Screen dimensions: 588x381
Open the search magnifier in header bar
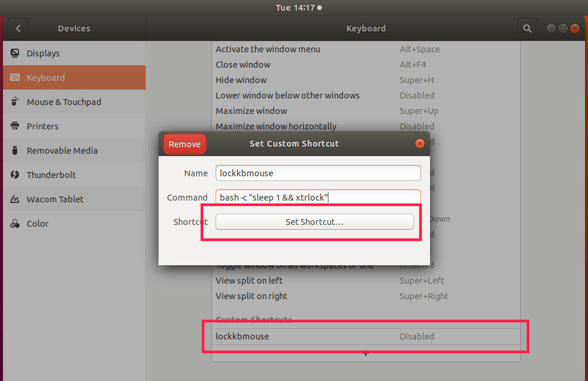[527, 28]
